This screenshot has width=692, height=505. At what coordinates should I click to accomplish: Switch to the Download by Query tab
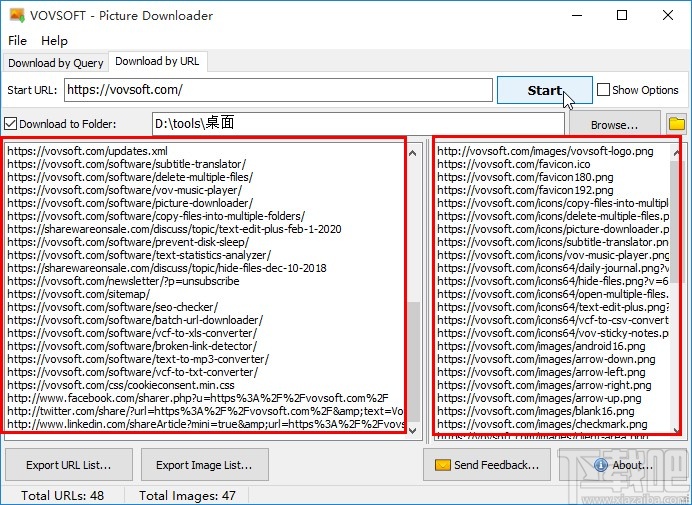point(56,63)
